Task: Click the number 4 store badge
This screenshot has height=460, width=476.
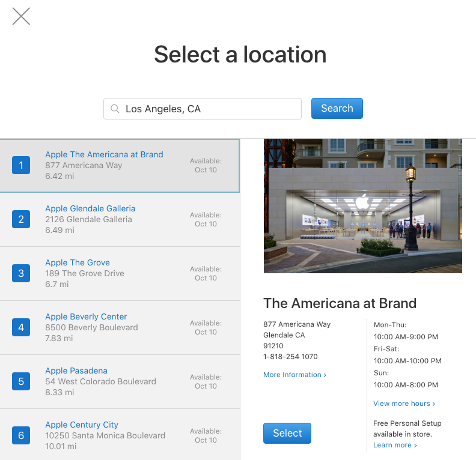Action: (21, 327)
